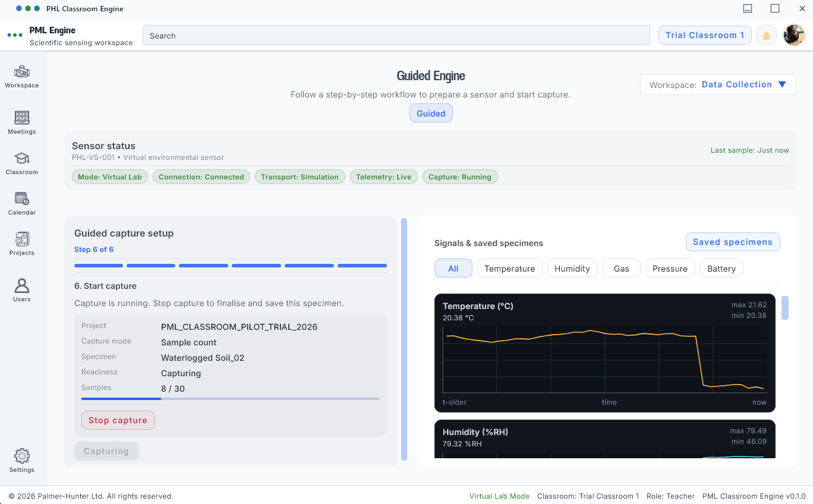The height and width of the screenshot is (504, 813).
Task: Expand the Workspace Data Collection dropdown
Action: [x=719, y=84]
